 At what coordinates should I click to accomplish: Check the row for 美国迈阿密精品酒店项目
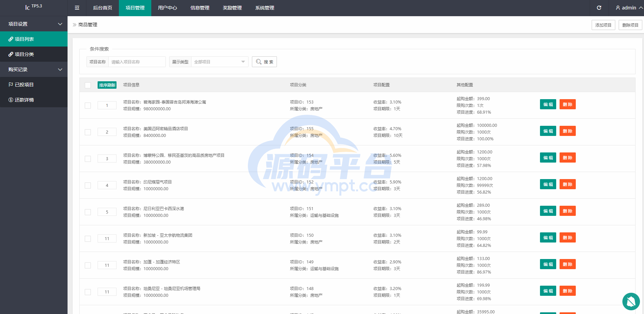[88, 132]
